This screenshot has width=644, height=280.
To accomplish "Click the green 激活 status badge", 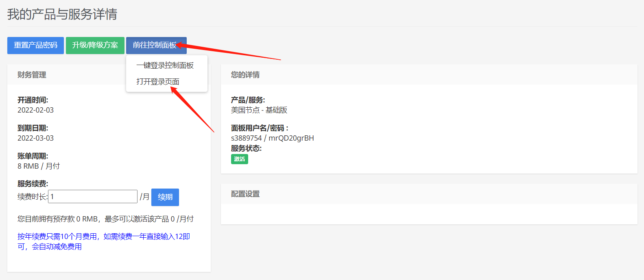I will (x=240, y=159).
